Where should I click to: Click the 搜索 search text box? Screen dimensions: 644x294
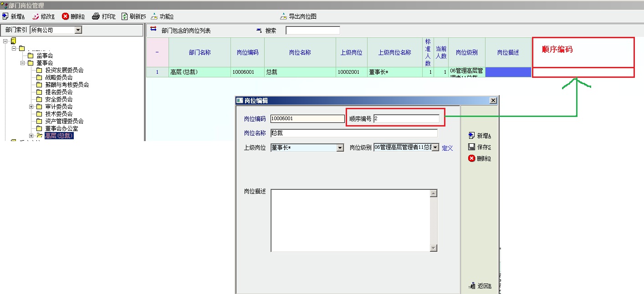(x=312, y=30)
